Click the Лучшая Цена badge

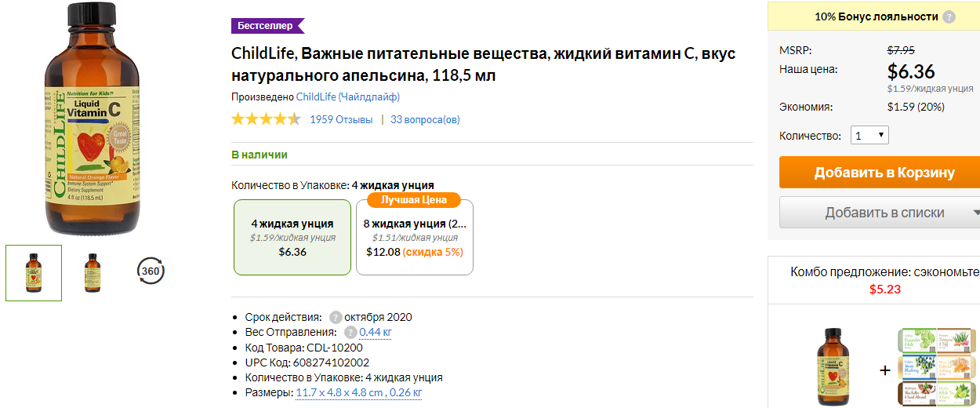pos(414,199)
